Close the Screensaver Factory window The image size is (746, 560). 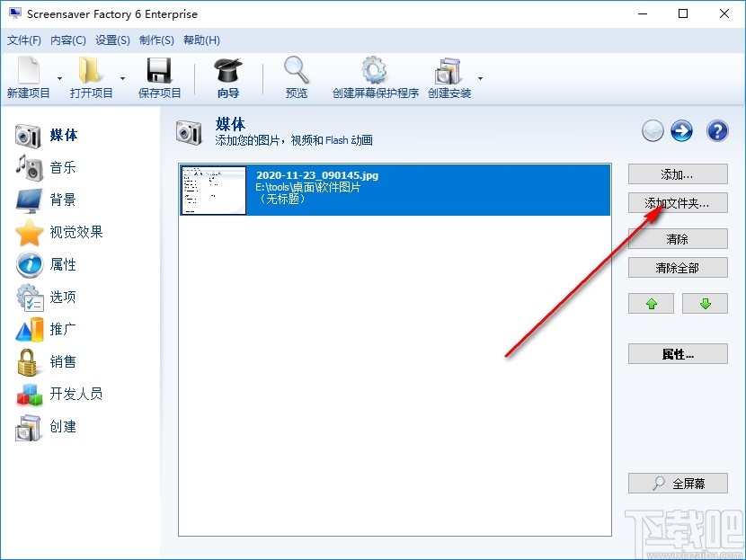[724, 13]
